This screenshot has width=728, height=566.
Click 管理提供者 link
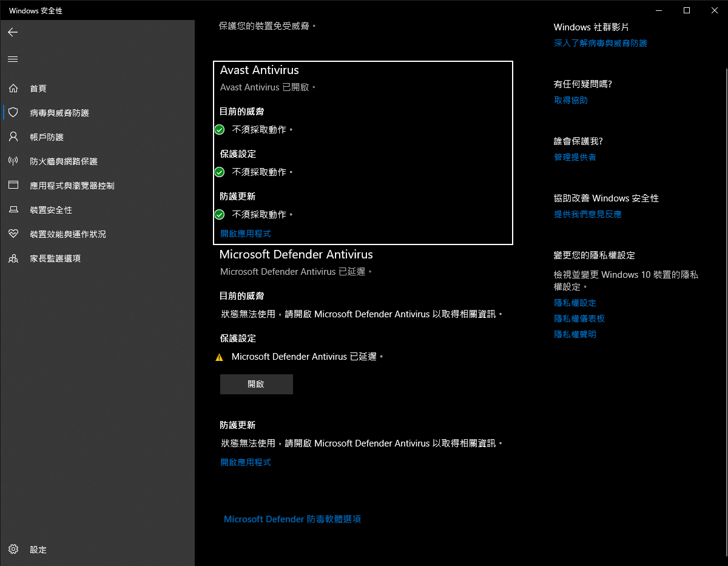pos(575,157)
